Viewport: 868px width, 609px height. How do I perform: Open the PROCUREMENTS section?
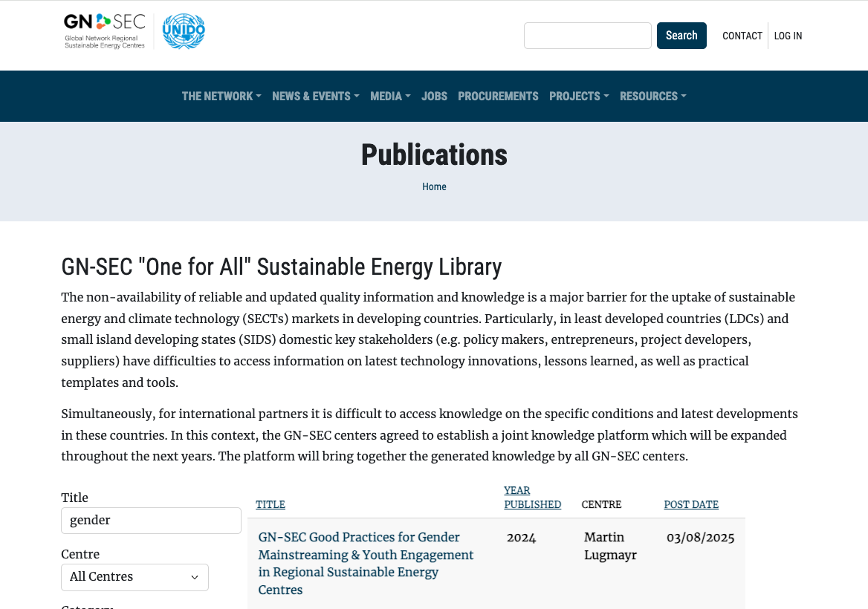point(498,96)
